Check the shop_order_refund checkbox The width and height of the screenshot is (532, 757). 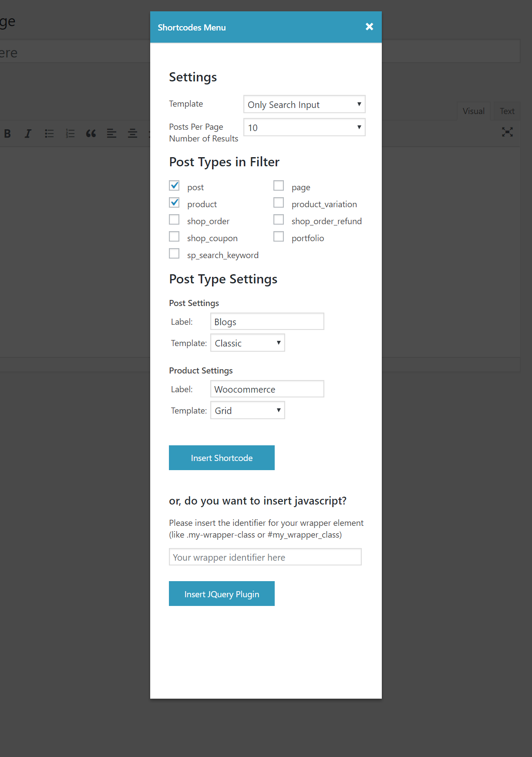pyautogui.click(x=279, y=220)
